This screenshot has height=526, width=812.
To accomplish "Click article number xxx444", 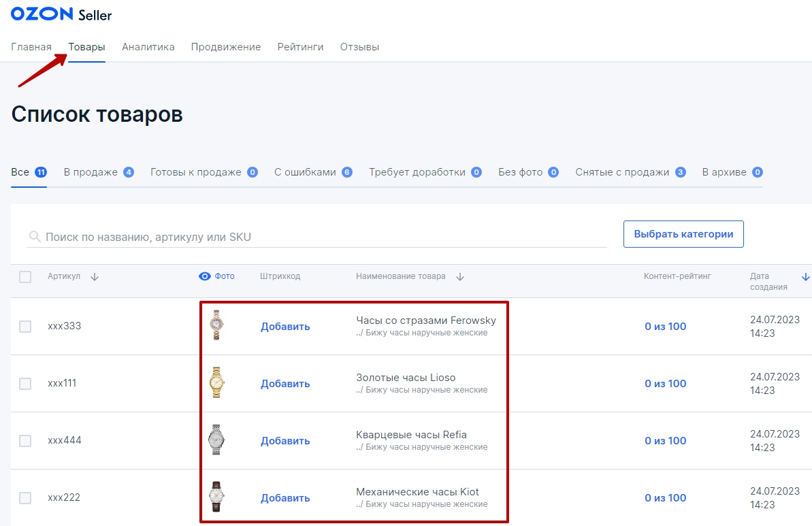I will tap(64, 440).
